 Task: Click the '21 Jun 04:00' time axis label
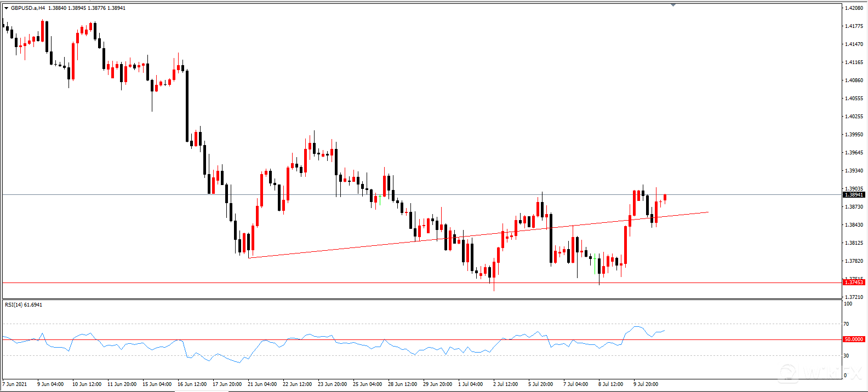click(x=262, y=384)
